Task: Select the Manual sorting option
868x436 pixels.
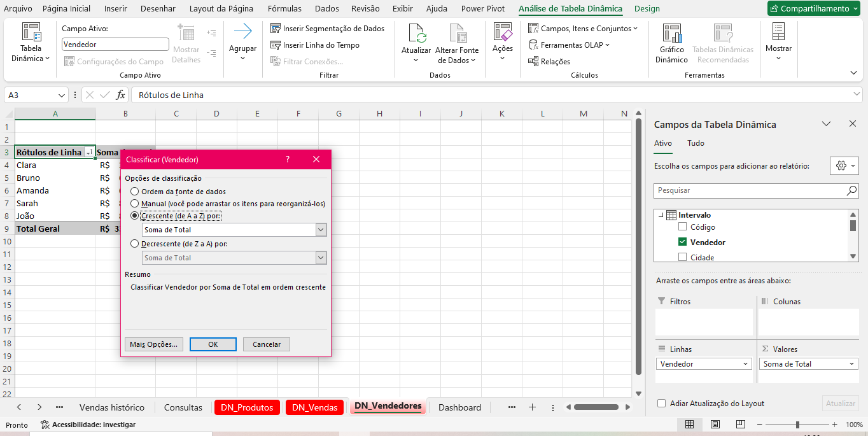Action: pyautogui.click(x=134, y=204)
